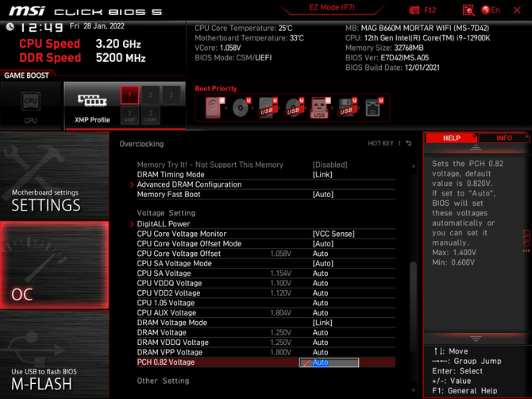Select the DRAM VPP Voltage row
This screenshot has width=532, height=399.
(266, 352)
